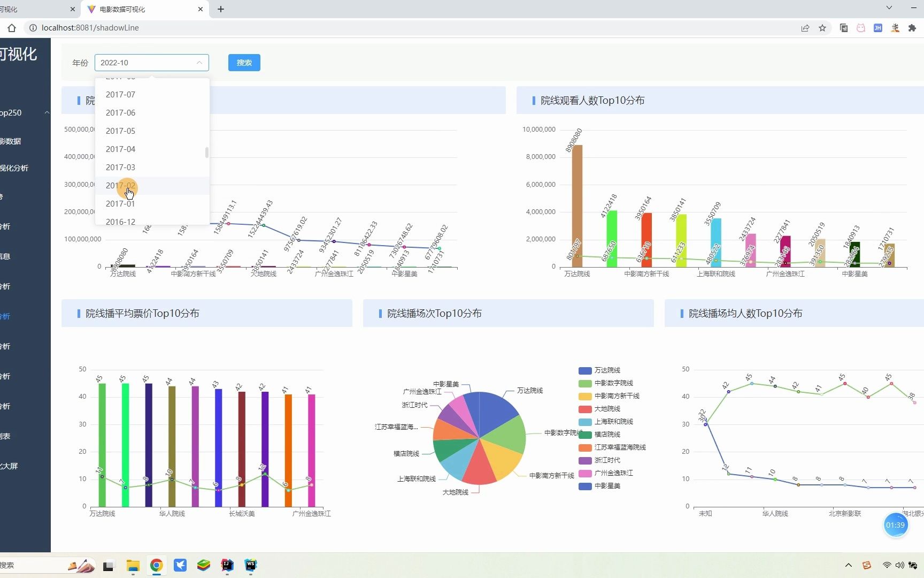This screenshot has width=924, height=578.
Task: Choose 2016-12 from the month list
Action: [152, 220]
